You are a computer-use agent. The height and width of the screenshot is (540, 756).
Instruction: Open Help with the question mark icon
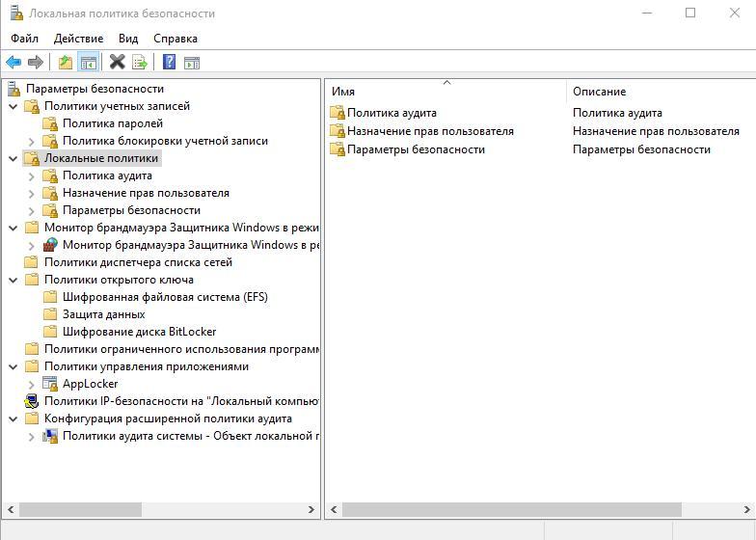click(169, 63)
